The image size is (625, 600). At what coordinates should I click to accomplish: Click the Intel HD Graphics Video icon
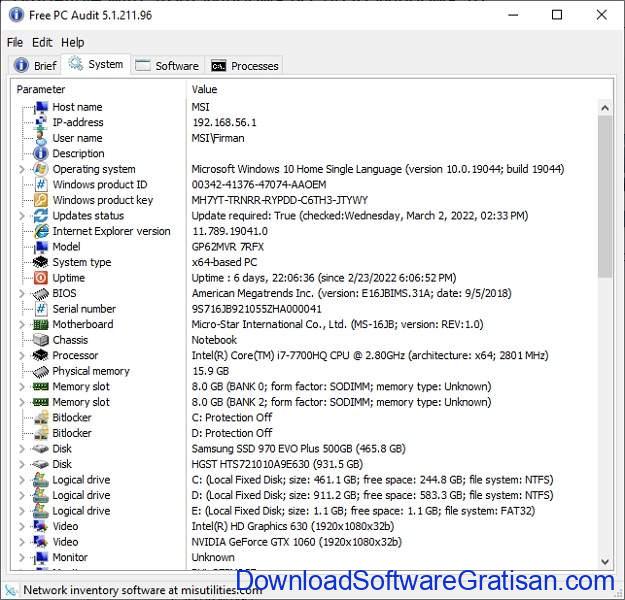[x=41, y=527]
